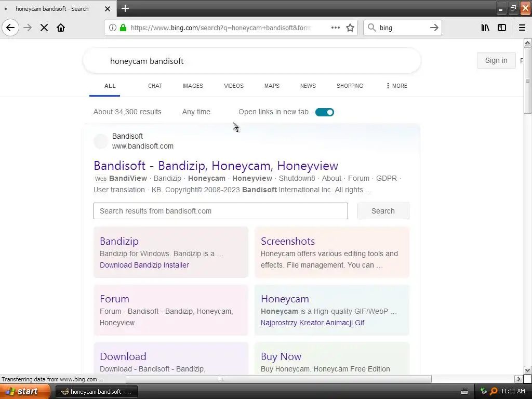Click the keyboard icon in system tray

(x=464, y=392)
